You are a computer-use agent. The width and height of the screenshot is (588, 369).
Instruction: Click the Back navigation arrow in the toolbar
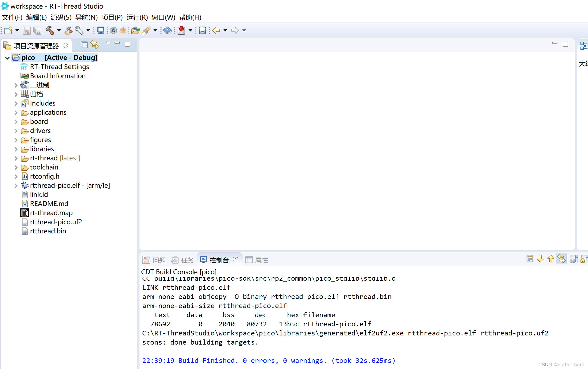216,30
